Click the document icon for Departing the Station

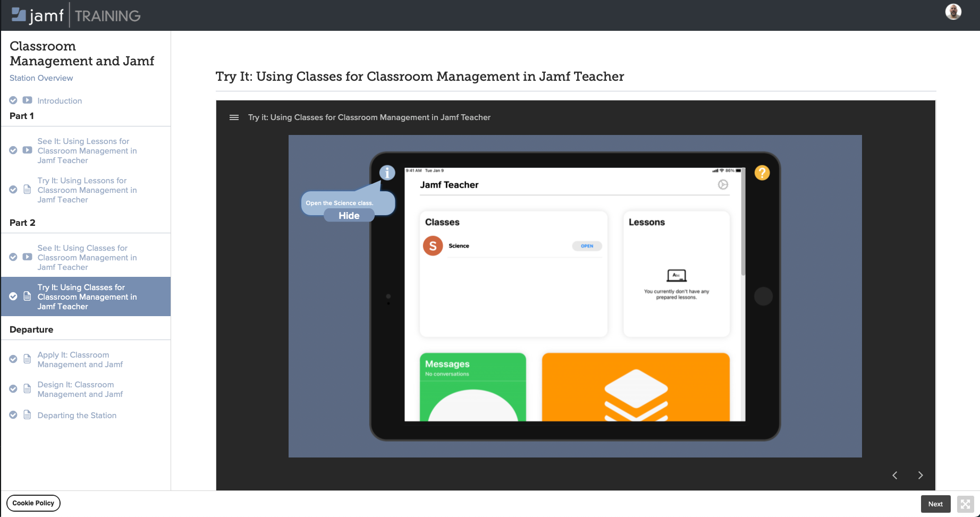point(27,414)
